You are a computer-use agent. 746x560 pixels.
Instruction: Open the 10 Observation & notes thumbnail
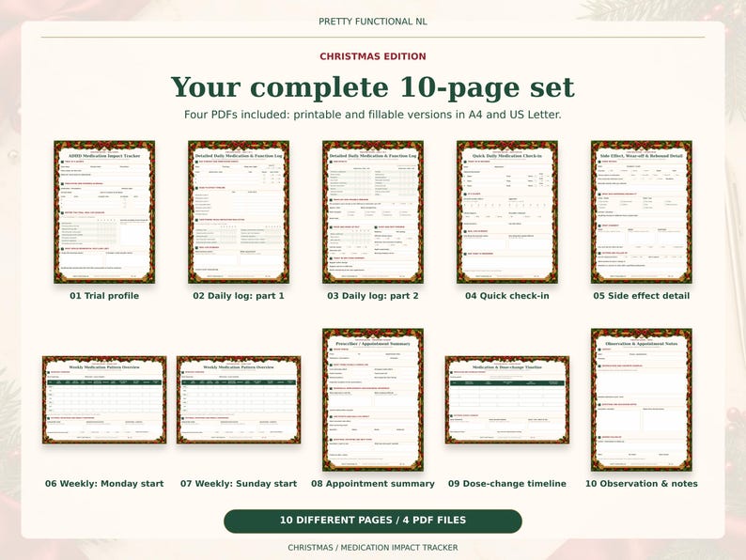[x=642, y=399]
